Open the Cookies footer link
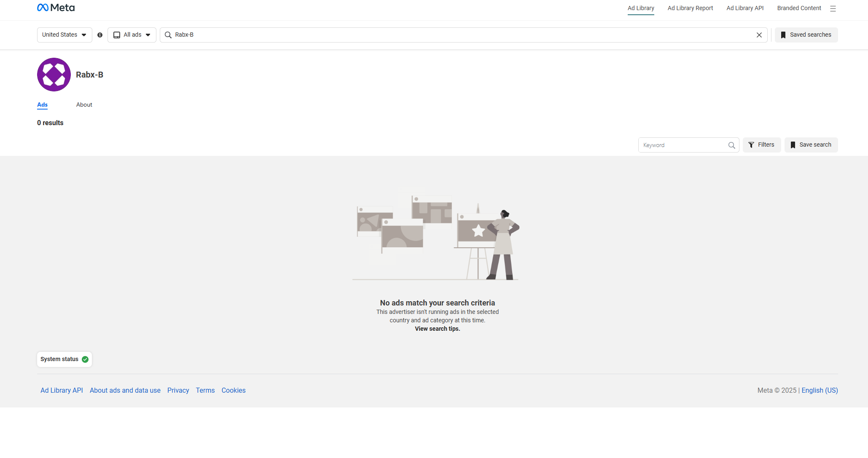 [x=234, y=390]
